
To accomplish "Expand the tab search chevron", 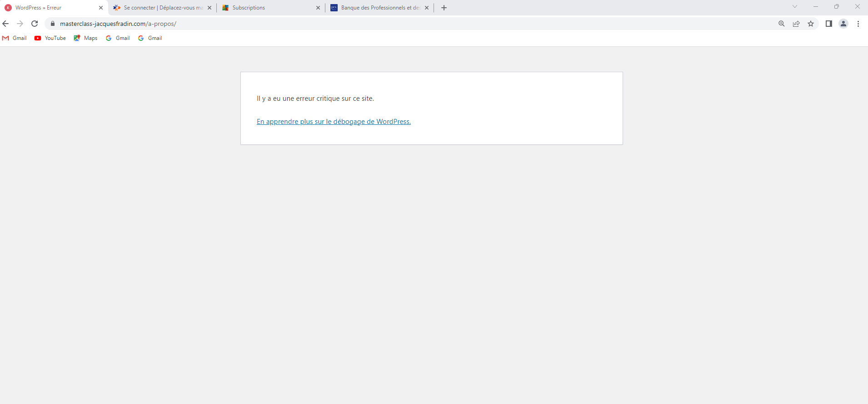I will (x=795, y=7).
